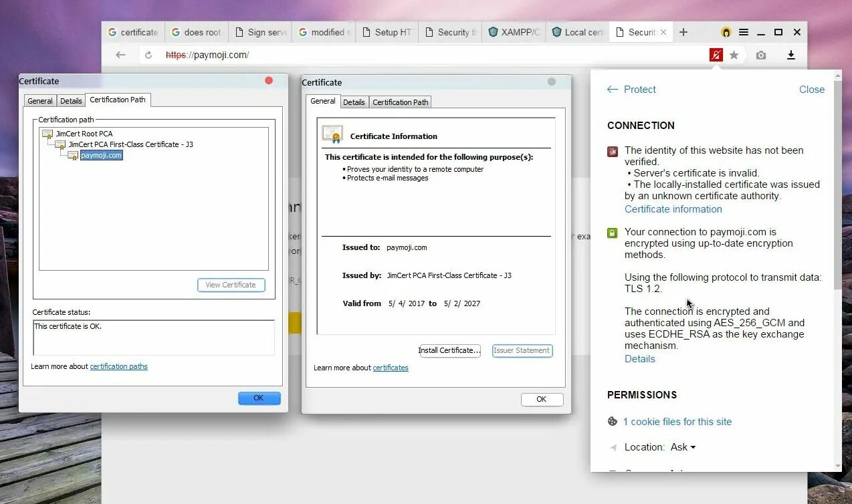The height and width of the screenshot is (504, 852).
Task: Close right Certificate window with gray dot
Action: (x=552, y=82)
